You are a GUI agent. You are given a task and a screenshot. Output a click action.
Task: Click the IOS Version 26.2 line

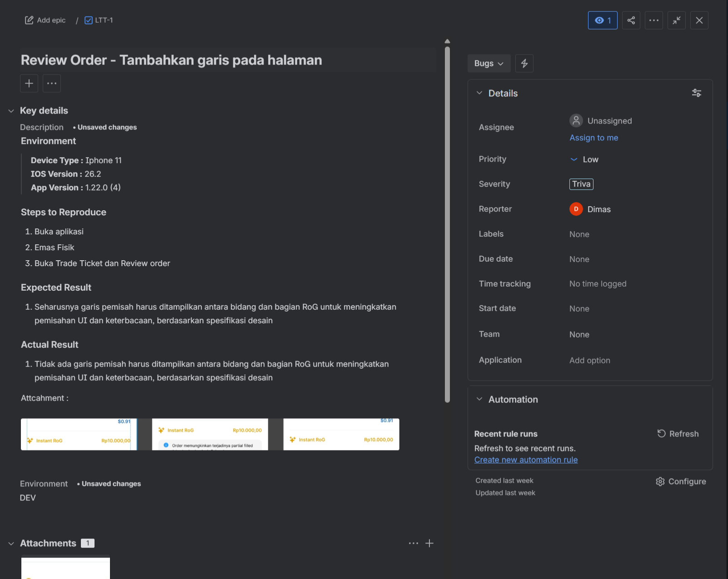click(66, 174)
